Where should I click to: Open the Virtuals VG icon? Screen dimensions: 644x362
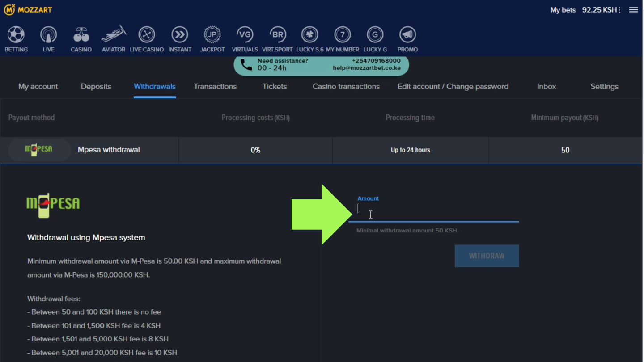pyautogui.click(x=245, y=35)
